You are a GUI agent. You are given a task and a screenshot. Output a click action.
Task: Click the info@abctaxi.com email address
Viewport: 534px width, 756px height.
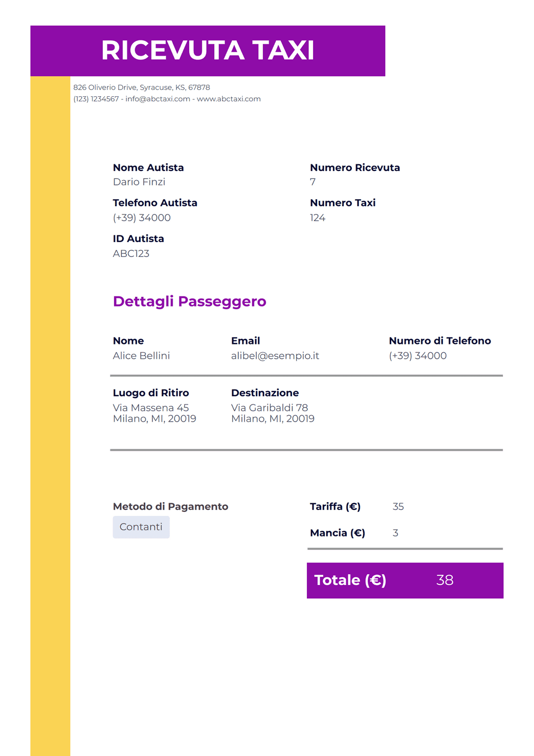pos(158,99)
